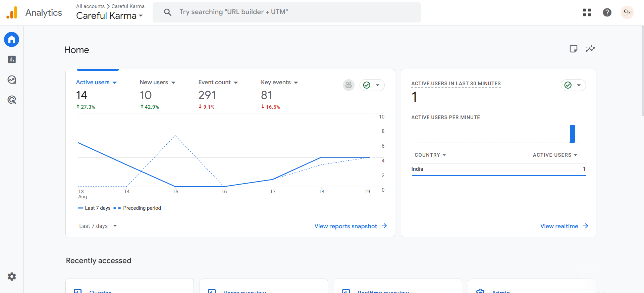Select the New users metric tab
This screenshot has height=293, width=644.
(x=157, y=83)
